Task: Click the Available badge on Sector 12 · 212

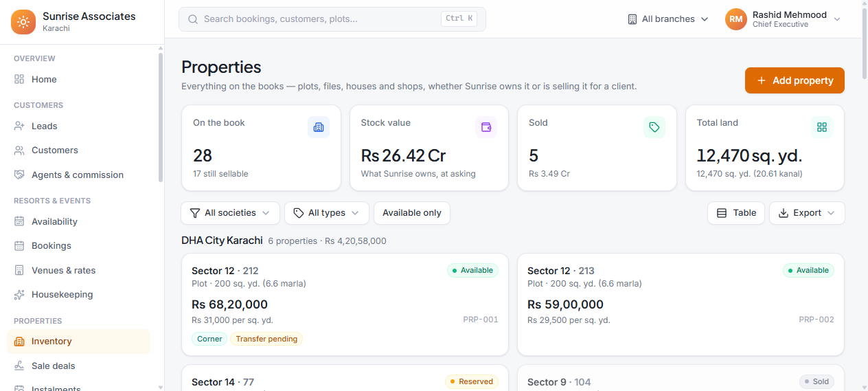Action: [472, 270]
